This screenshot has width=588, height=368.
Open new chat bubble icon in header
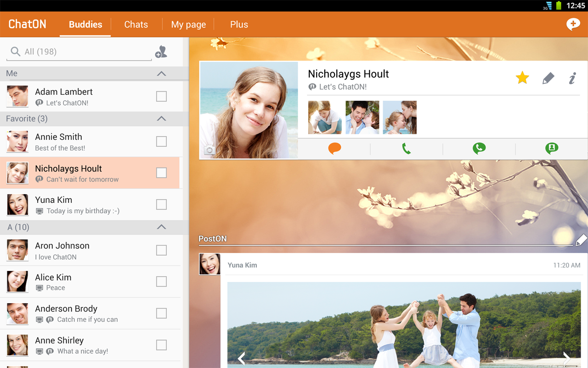(x=573, y=24)
